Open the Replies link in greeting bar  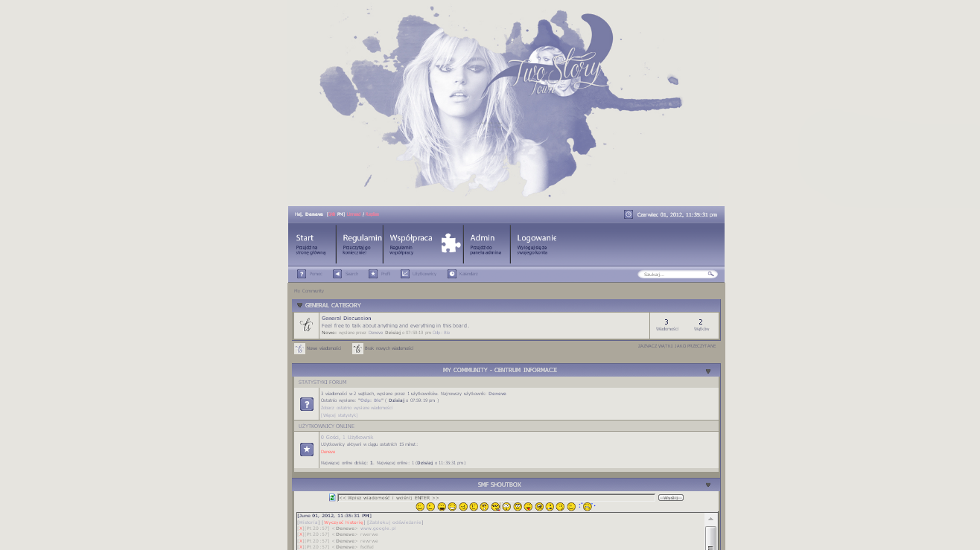[372, 214]
